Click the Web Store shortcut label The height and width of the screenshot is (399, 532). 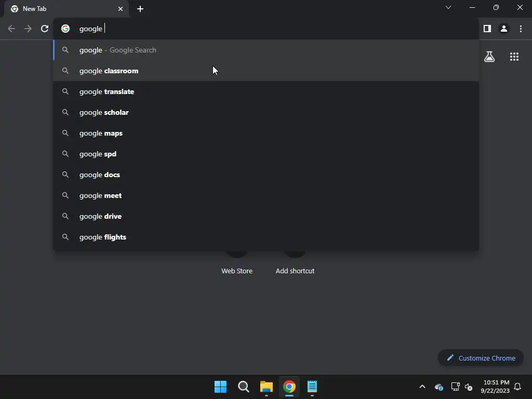[x=237, y=271]
